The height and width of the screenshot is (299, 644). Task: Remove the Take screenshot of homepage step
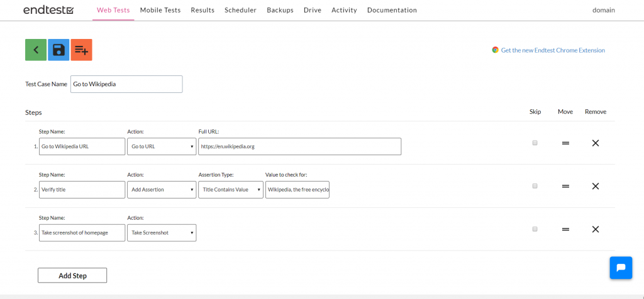click(x=596, y=229)
